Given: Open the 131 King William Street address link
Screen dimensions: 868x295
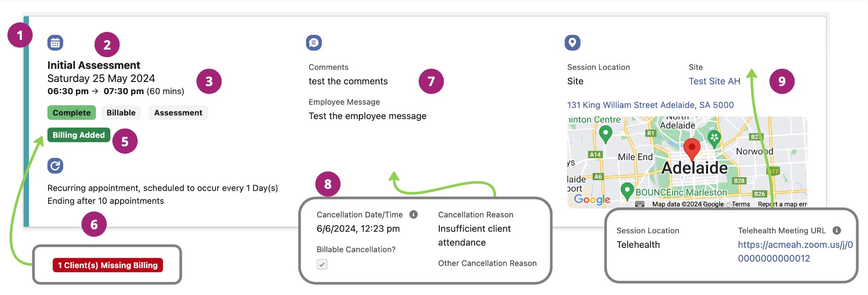Looking at the screenshot, I should [650, 105].
